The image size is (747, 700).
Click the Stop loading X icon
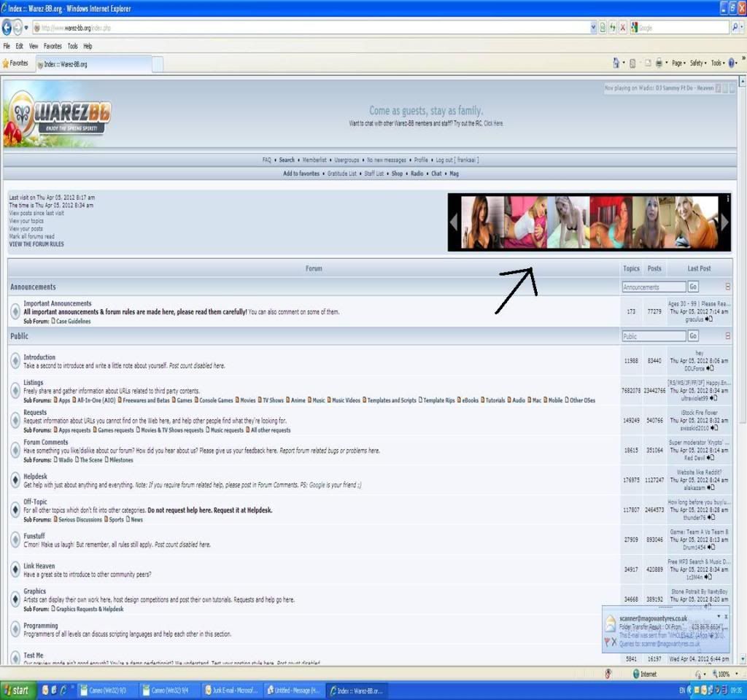pyautogui.click(x=623, y=28)
